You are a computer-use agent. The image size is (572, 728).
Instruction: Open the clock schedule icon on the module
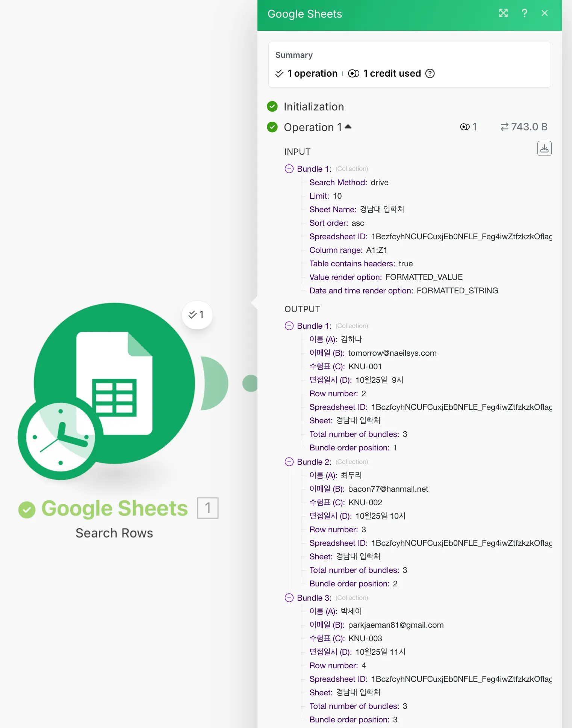61,437
